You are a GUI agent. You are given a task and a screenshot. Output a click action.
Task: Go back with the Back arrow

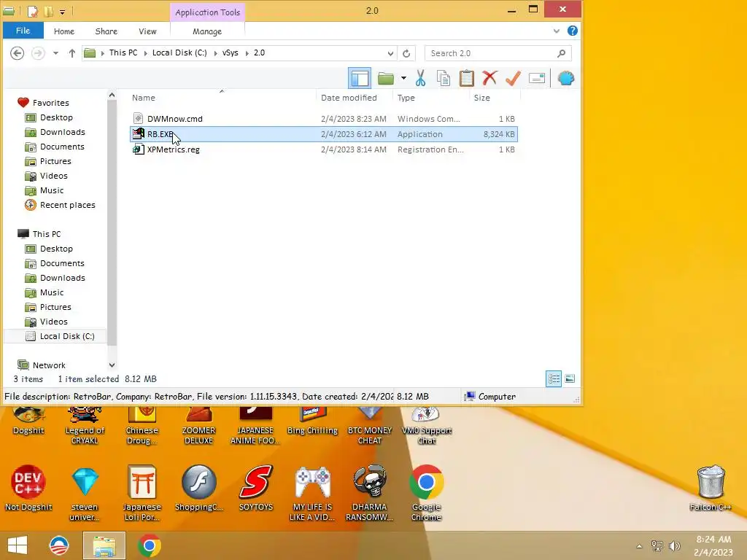[x=18, y=52]
